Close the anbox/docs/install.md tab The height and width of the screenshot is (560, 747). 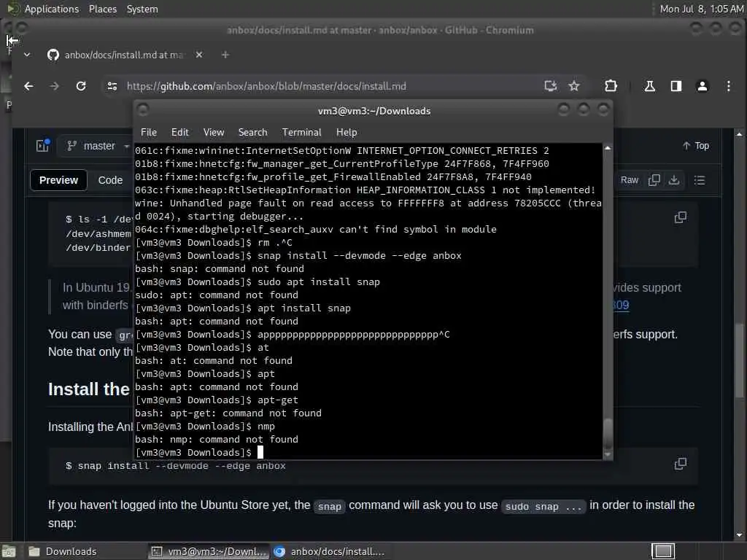pyautogui.click(x=199, y=55)
